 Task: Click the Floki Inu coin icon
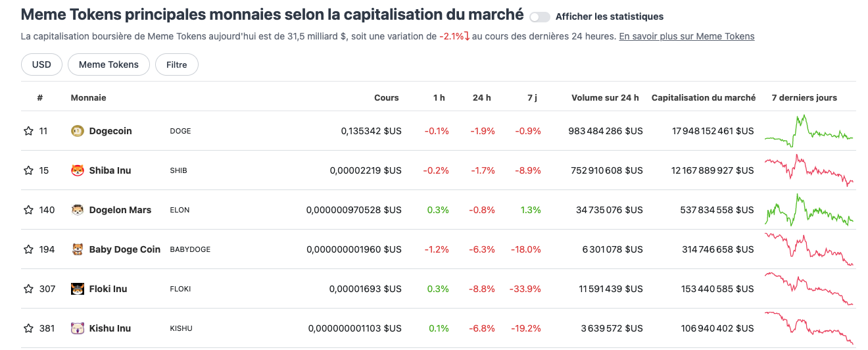point(78,289)
